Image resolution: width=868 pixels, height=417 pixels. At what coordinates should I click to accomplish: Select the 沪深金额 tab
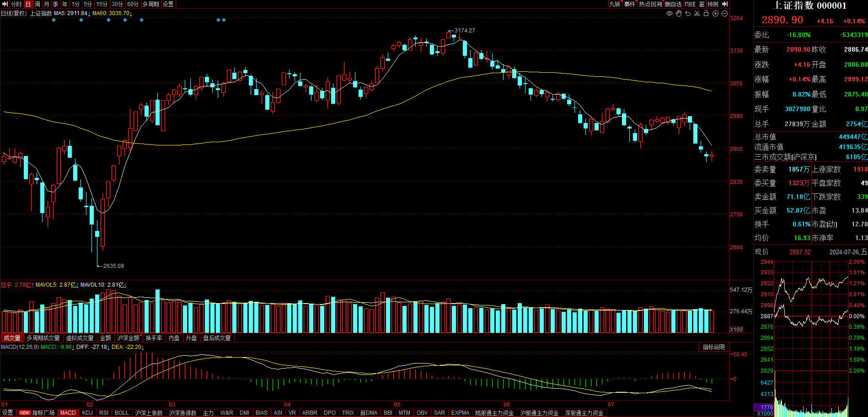point(129,338)
